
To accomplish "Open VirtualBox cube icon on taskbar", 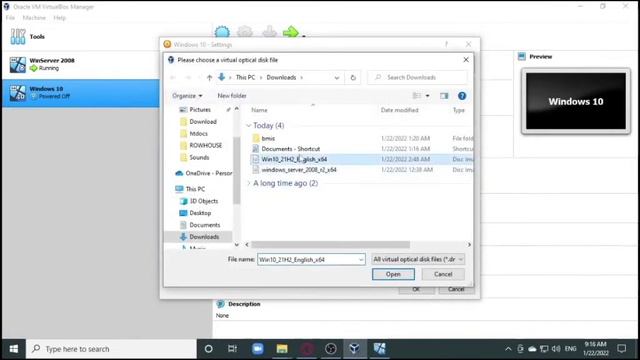I will [x=355, y=349].
